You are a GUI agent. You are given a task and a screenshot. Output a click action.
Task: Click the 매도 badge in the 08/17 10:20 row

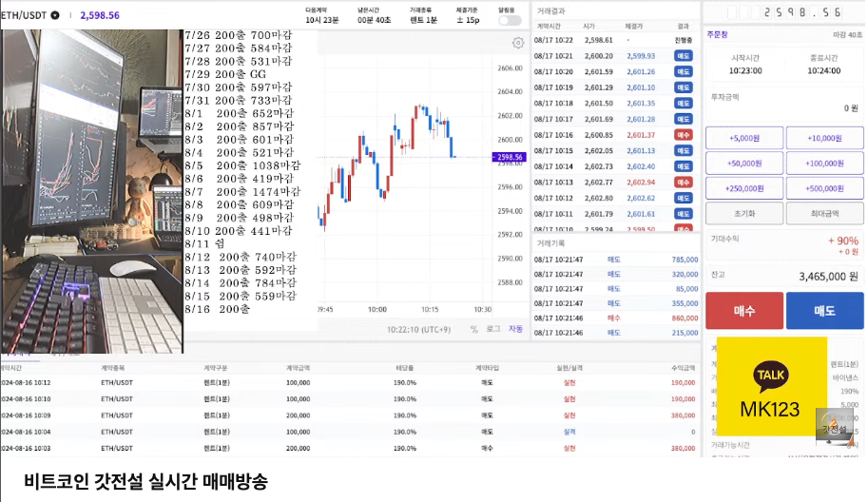pyautogui.click(x=684, y=71)
